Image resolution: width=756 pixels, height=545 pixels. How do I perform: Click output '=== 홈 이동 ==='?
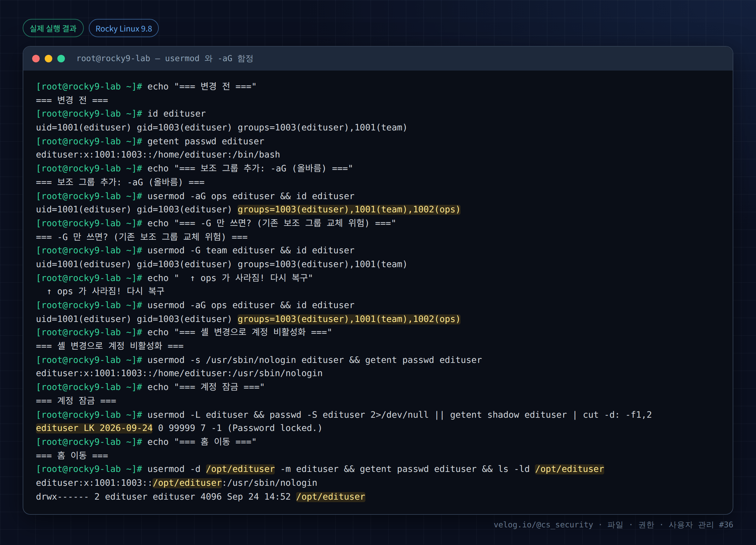click(x=72, y=455)
